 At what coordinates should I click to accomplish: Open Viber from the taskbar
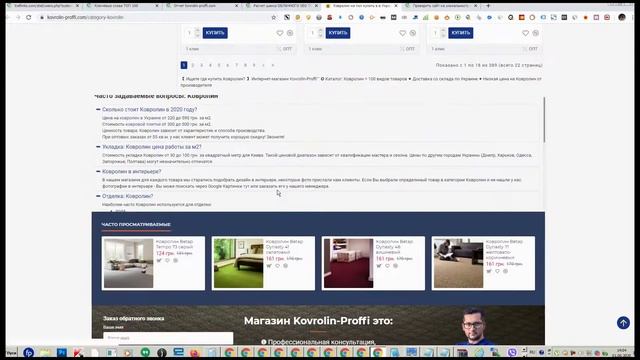(512, 352)
